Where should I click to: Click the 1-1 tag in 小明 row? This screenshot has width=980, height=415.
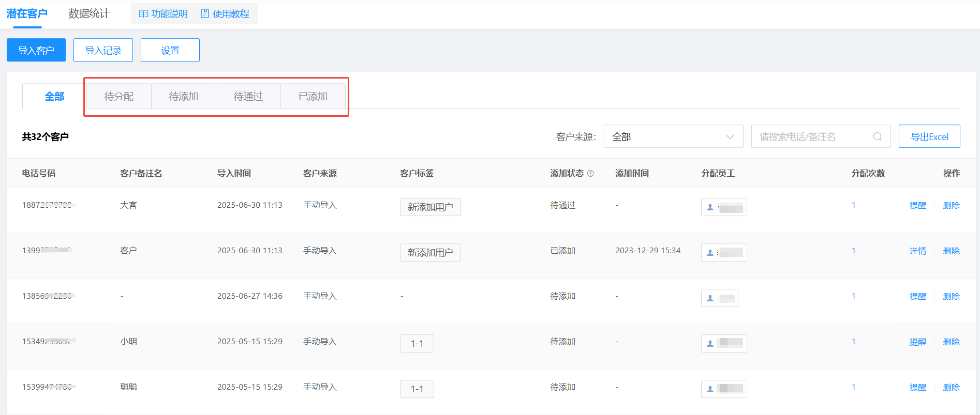417,344
